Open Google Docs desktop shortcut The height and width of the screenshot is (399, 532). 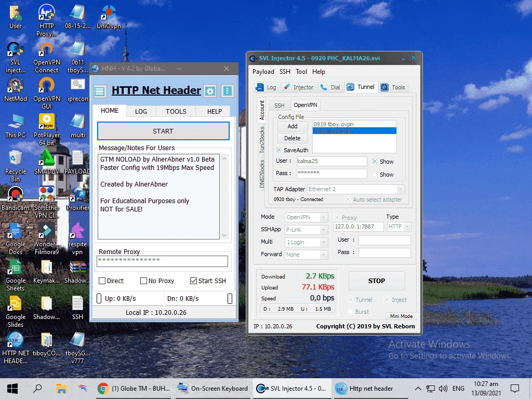[x=15, y=239]
